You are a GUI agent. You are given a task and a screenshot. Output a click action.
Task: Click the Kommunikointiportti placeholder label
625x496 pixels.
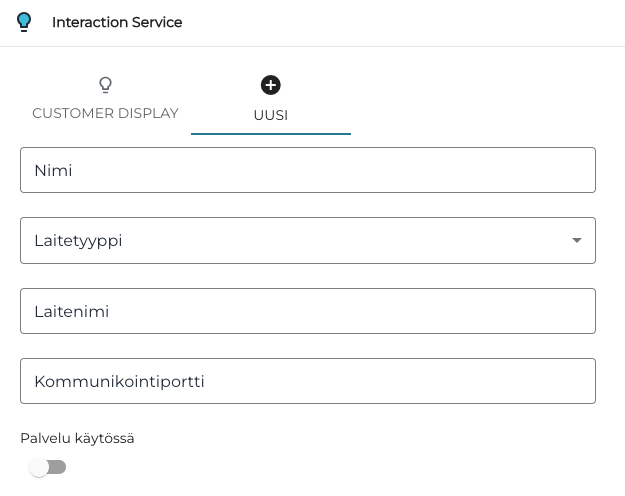pos(119,382)
